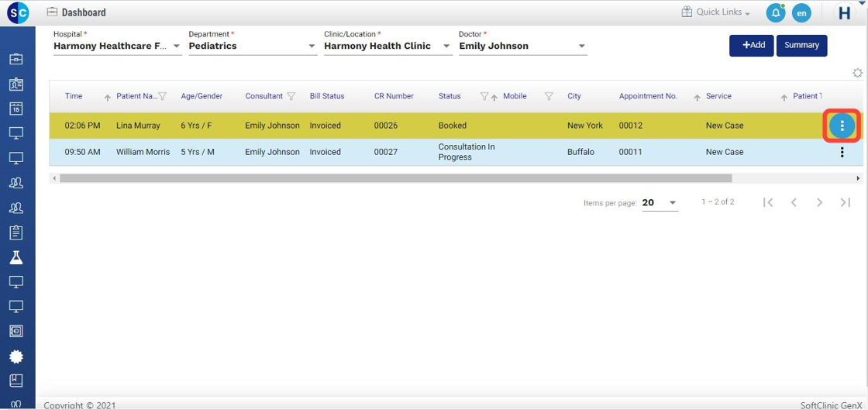This screenshot has width=868, height=410.
Task: Click the 'Buffalo' city cell
Action: tap(580, 152)
